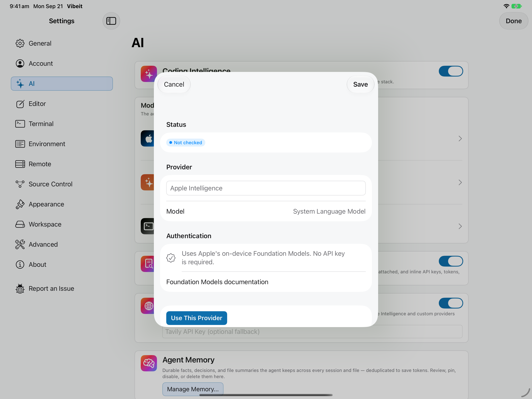Click the Agent Memory brain icon
This screenshot has height=399, width=532.
point(149,363)
